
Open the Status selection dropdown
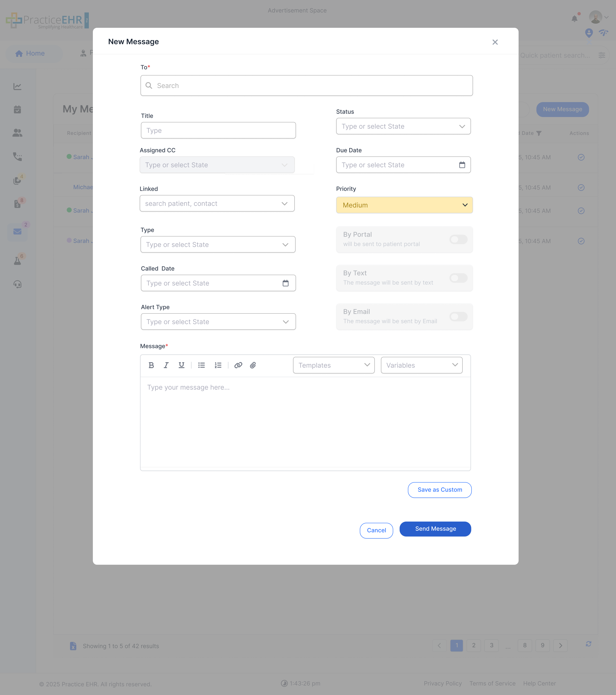tap(403, 126)
